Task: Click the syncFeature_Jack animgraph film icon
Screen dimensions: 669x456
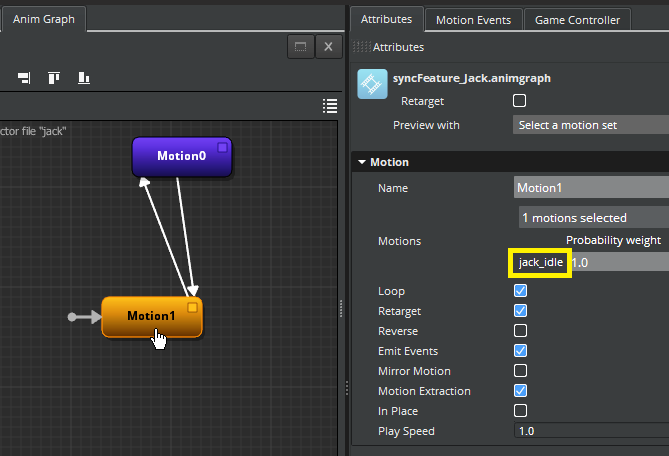Action: [x=372, y=84]
